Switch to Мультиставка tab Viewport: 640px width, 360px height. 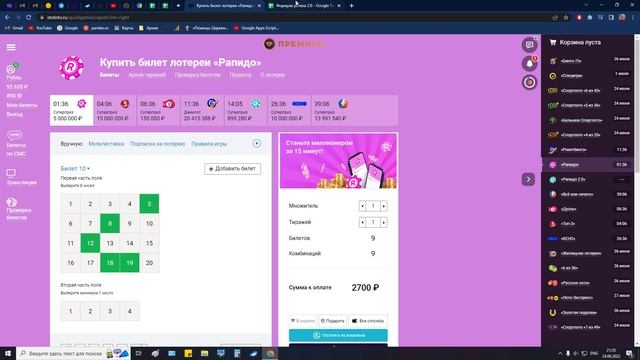click(x=106, y=144)
